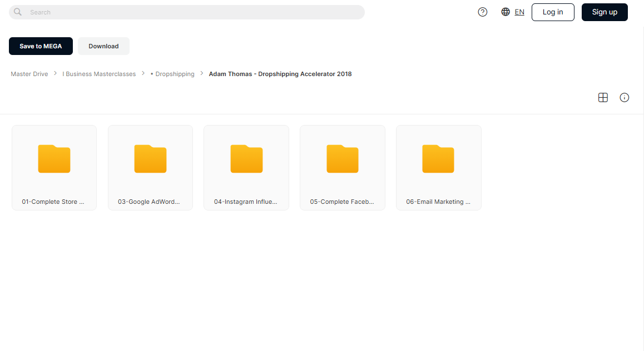The image size is (644, 351).
Task: Go to Dropshipping breadcrumb
Action: point(172,74)
